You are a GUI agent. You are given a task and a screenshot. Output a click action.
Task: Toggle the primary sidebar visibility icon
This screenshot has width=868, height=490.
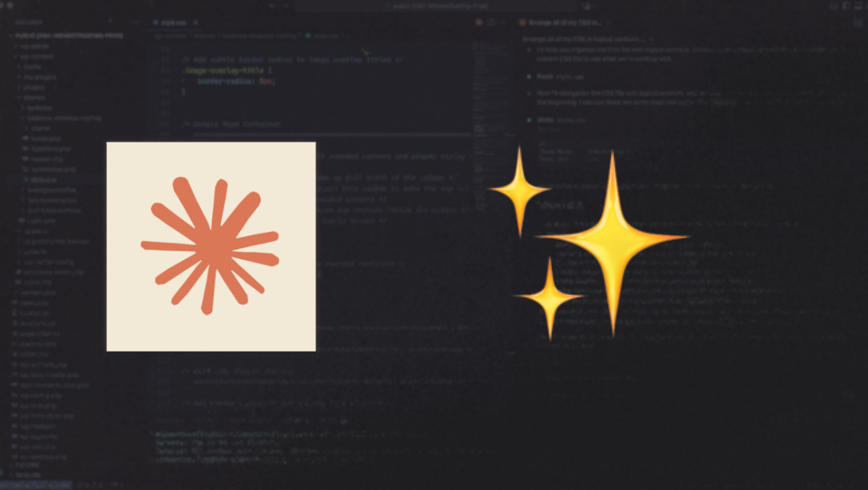click(834, 6)
